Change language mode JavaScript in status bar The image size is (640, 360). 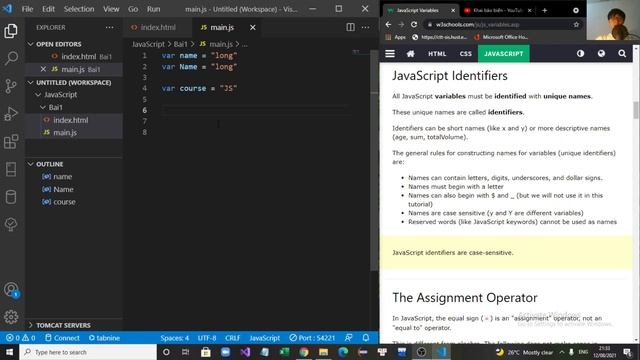click(264, 338)
